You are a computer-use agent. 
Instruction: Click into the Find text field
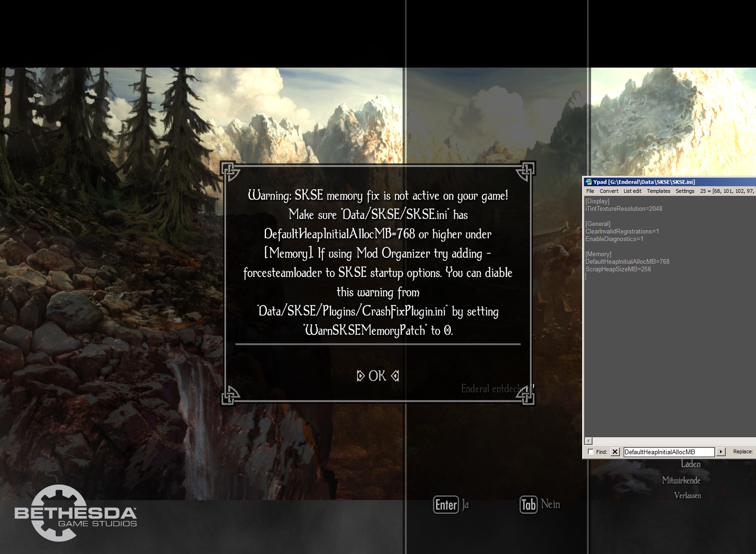[668, 452]
